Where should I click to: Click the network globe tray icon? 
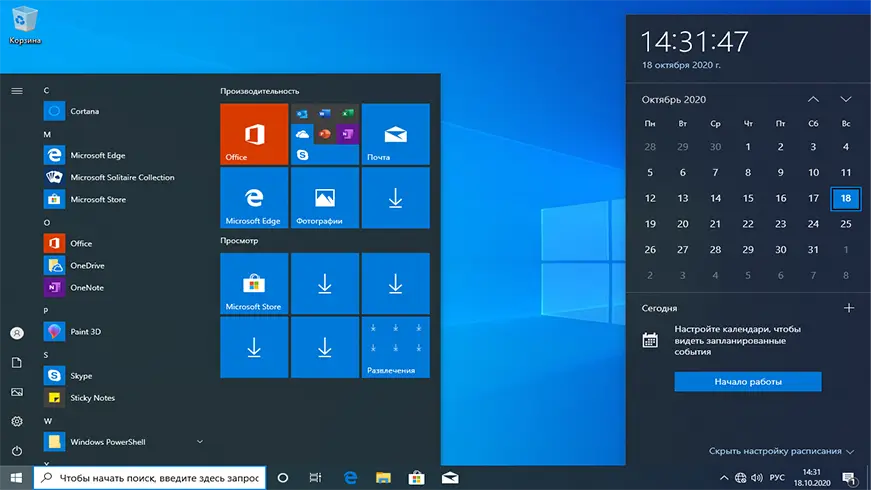click(740, 478)
